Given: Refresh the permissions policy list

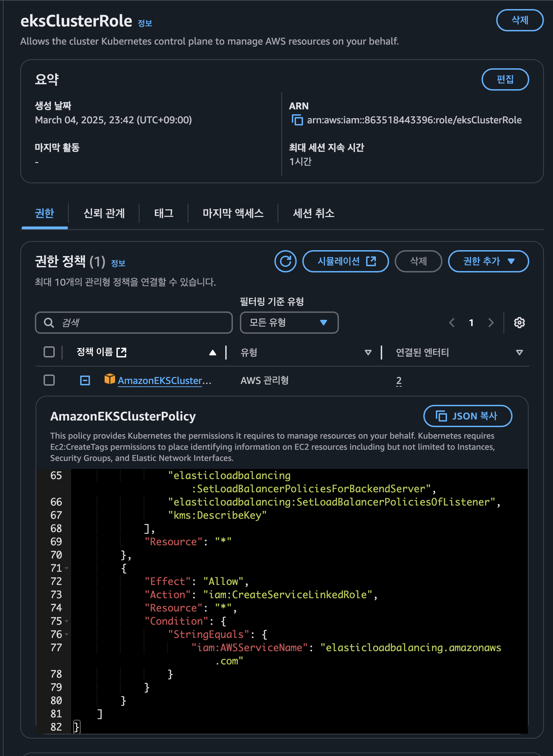Looking at the screenshot, I should coord(285,261).
